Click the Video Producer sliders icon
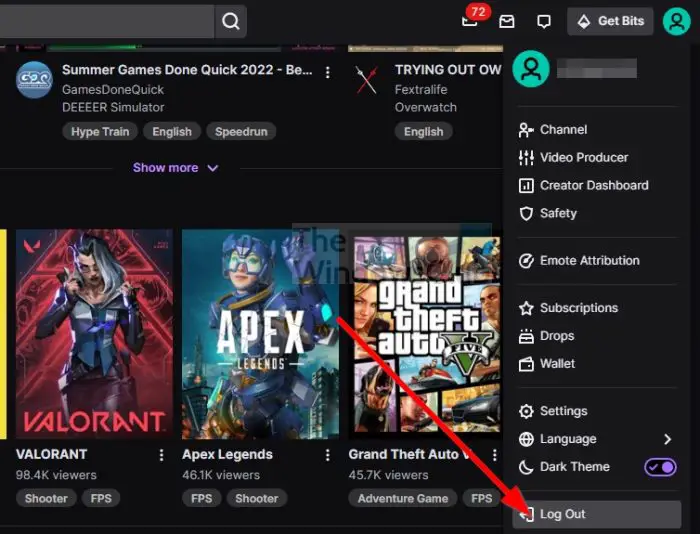 [x=526, y=158]
